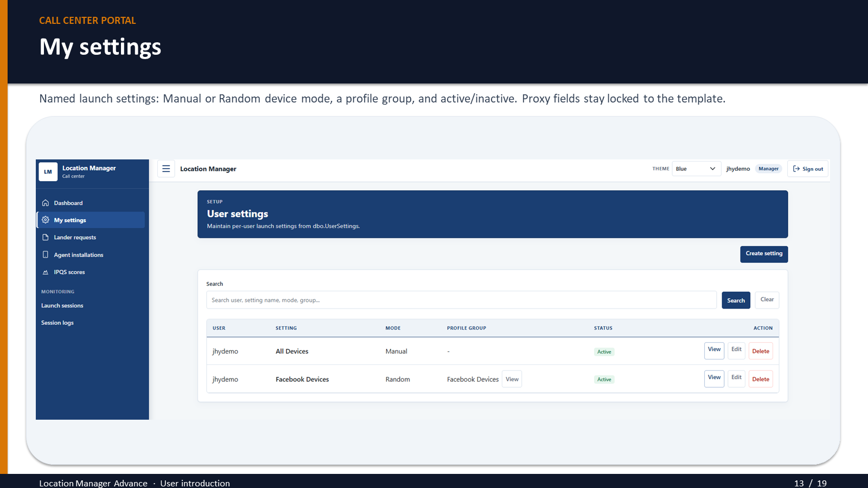Click the Search button
Screen dimensions: 868x488
736,300
